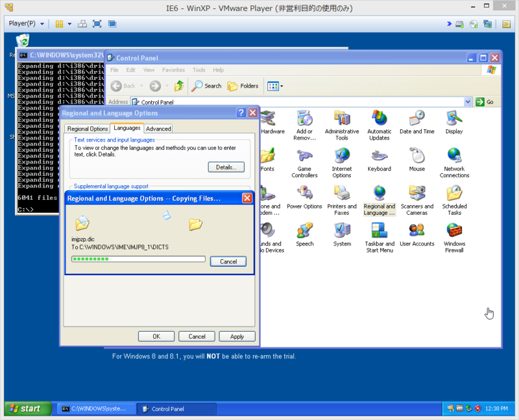Viewport: 519px width, 420px height.
Task: Open VMware pause button dropdown arrow
Action: click(x=69, y=23)
